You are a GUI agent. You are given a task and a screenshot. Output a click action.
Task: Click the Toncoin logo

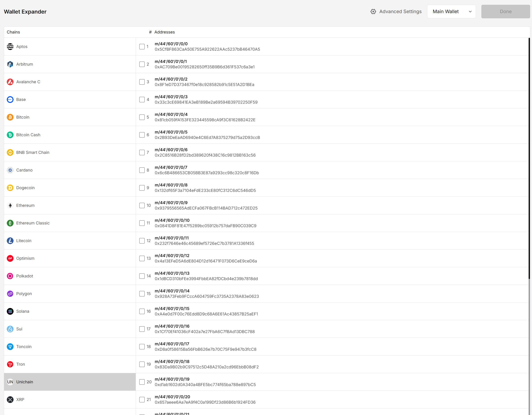(10, 346)
